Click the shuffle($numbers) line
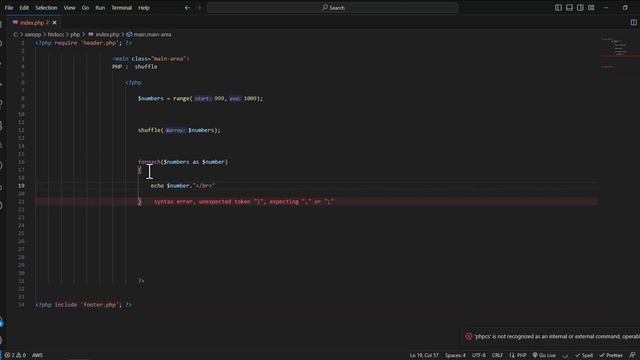 179,130
